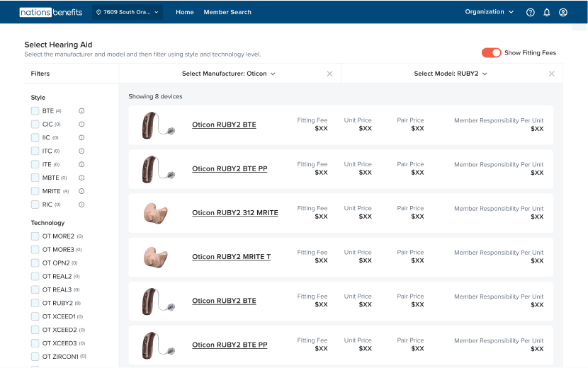
Task: Click the 'Style' filter section label
Action: pos(38,98)
